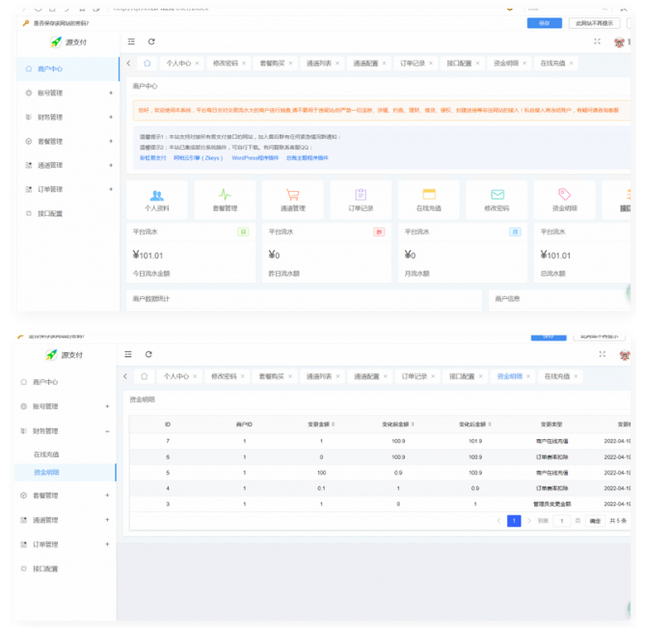Screen dimensions: 672x632
Task: Expand 账号管理 in the 资金明细 page sidebar
Action: (x=107, y=406)
